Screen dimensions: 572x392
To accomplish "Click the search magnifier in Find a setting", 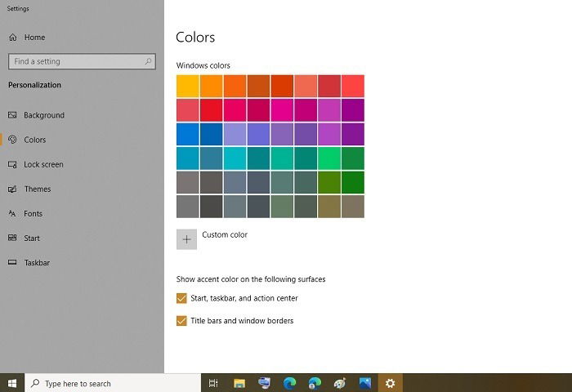I will [x=148, y=61].
